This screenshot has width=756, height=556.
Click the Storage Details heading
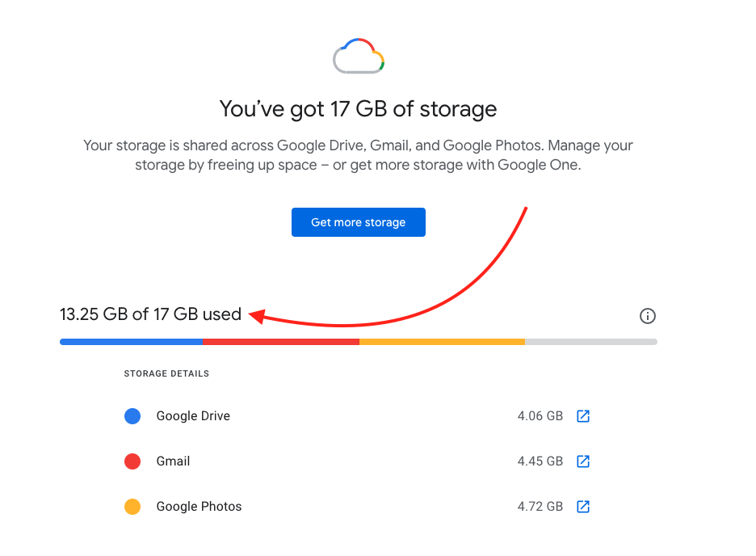tap(166, 373)
